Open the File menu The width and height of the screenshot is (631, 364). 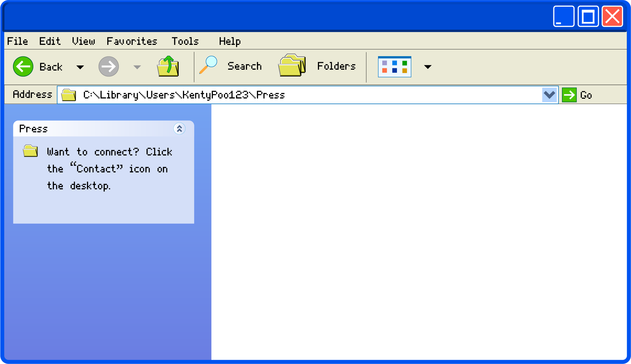(x=18, y=41)
